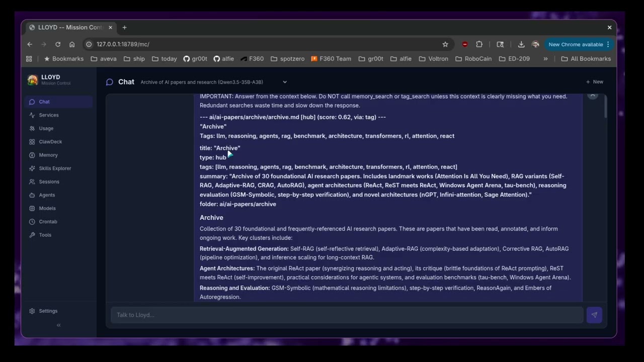The width and height of the screenshot is (644, 362).
Task: Click the 'Archive' section heading
Action: tap(211, 218)
